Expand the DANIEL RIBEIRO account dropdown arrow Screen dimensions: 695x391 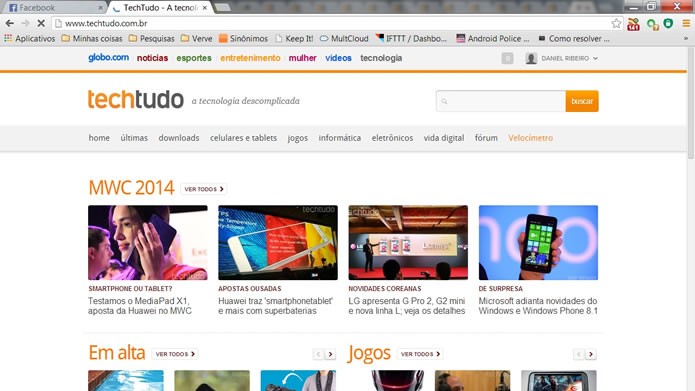595,58
